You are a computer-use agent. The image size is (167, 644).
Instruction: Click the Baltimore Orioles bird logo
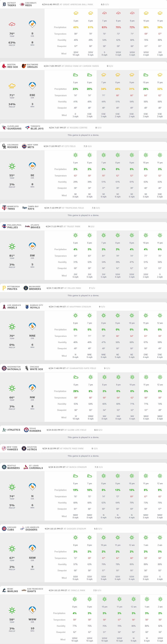(24, 66)
